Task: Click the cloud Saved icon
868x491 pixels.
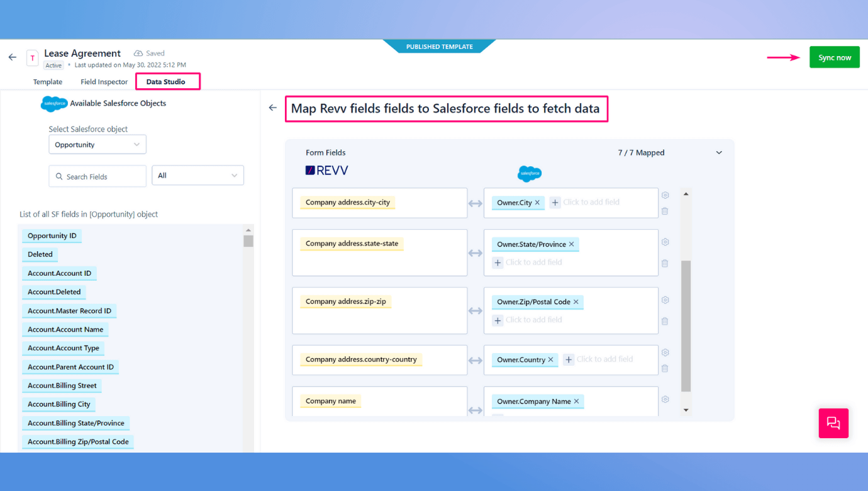Action: pos(138,54)
